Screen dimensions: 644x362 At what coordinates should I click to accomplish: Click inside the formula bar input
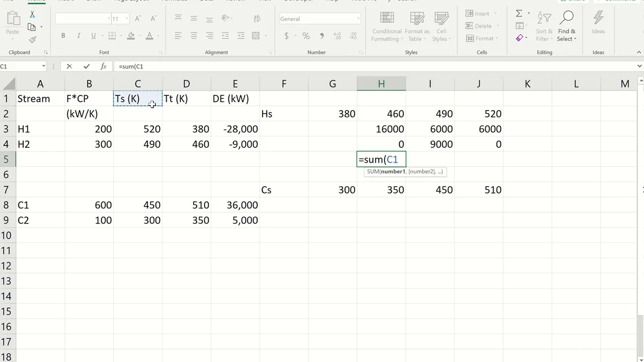coord(375,66)
